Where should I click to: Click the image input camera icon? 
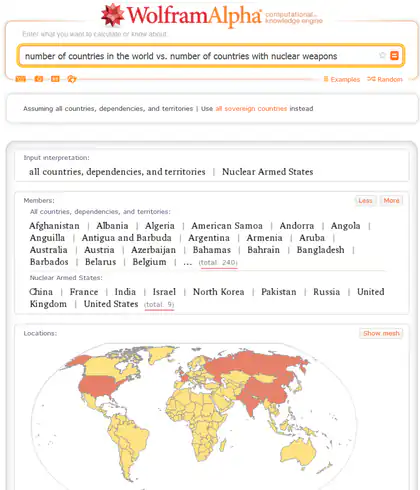tap(39, 79)
